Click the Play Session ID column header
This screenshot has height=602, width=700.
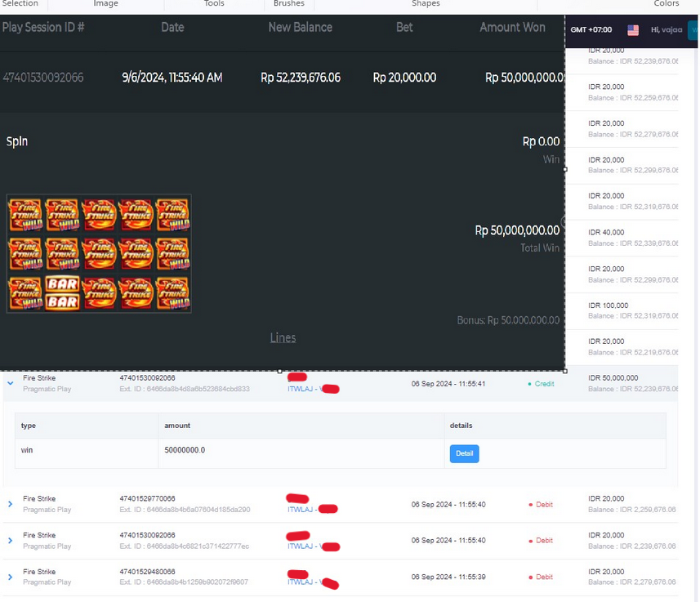click(43, 27)
